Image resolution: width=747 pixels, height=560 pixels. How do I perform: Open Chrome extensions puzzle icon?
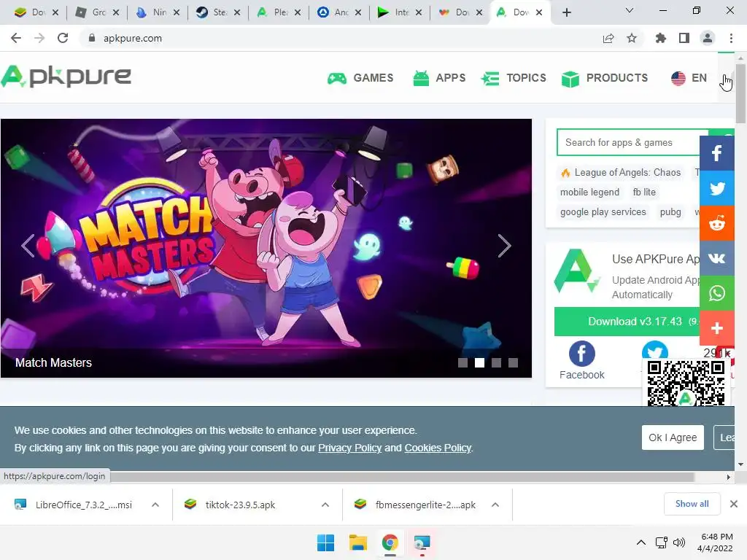[x=661, y=38]
